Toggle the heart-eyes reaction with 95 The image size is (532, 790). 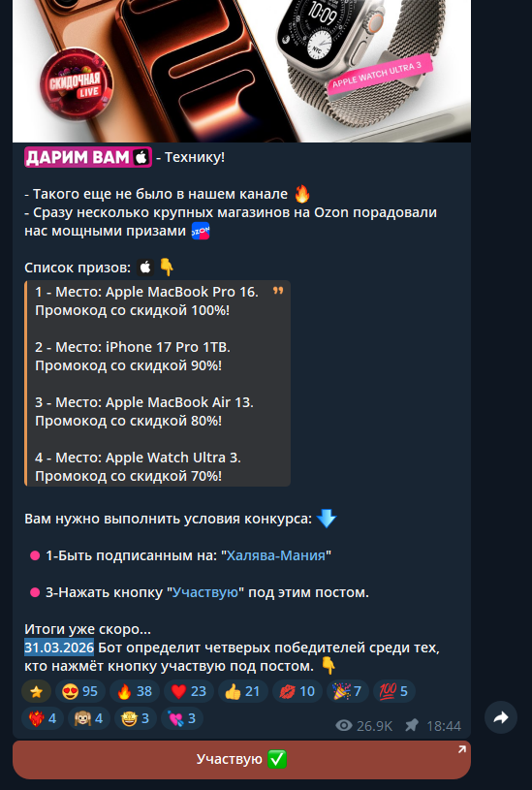80,691
